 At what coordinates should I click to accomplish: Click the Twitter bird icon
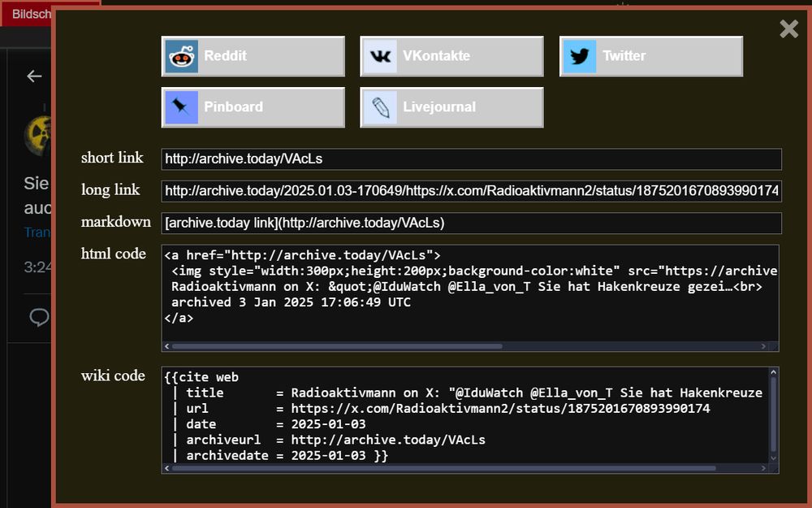point(580,56)
